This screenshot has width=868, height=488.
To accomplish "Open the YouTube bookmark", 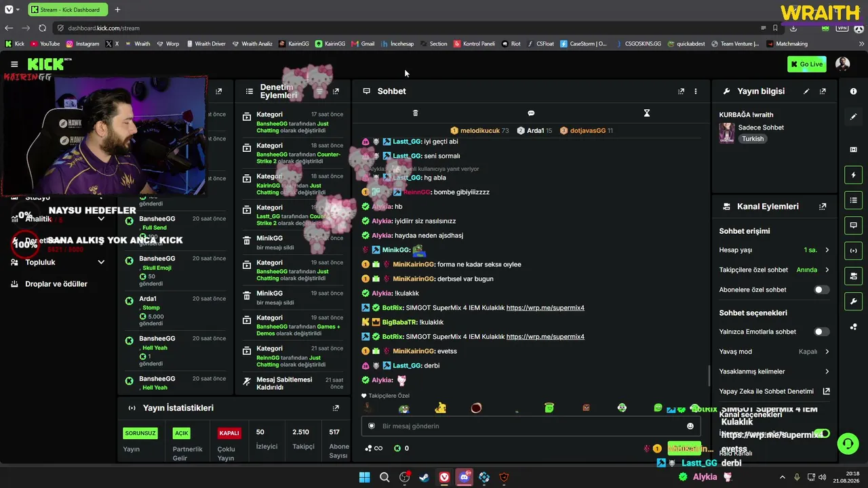I will pos(45,43).
